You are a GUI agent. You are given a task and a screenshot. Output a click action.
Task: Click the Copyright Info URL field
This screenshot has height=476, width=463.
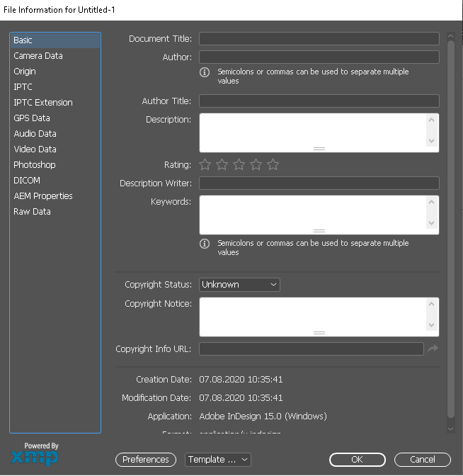tap(311, 348)
